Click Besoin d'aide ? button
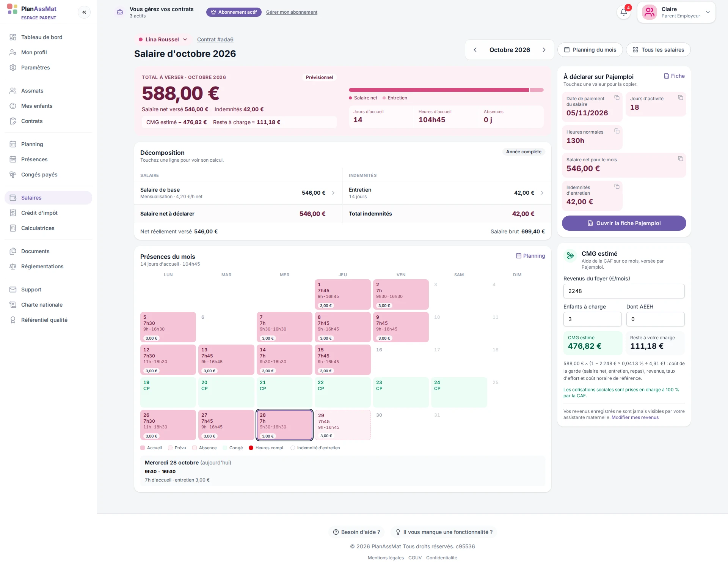Image resolution: width=728 pixels, height=573 pixels. 356,532
